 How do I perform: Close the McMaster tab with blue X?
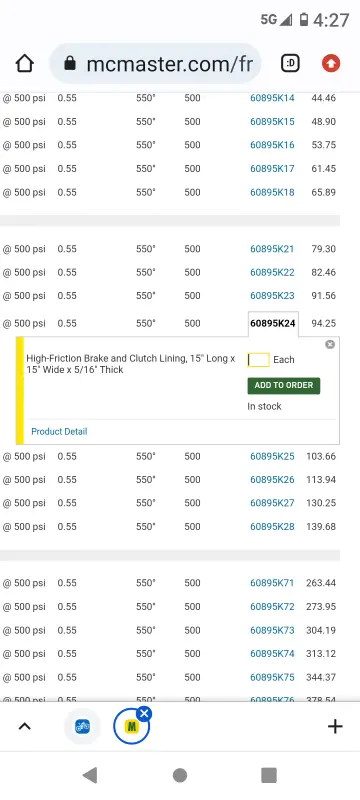(x=144, y=713)
